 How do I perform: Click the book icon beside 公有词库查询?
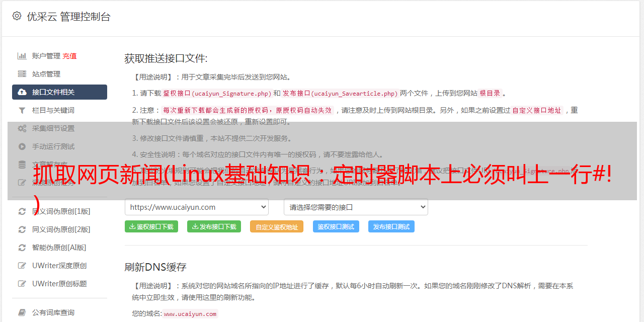click(x=22, y=312)
